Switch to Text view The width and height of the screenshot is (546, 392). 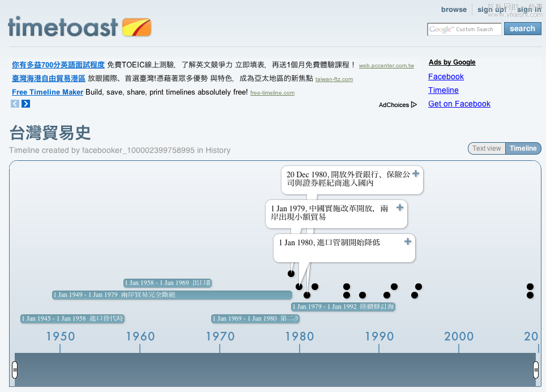pos(487,148)
